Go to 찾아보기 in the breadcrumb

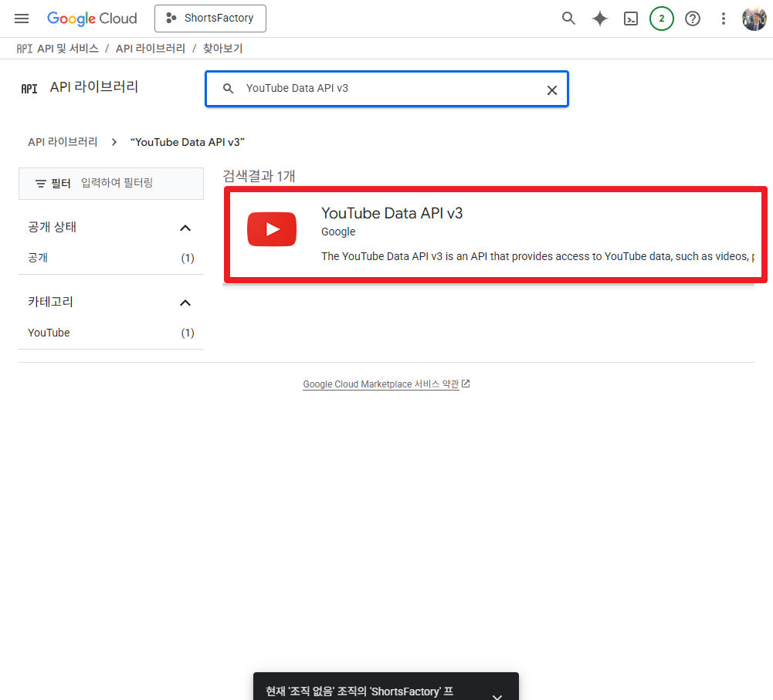coord(222,48)
